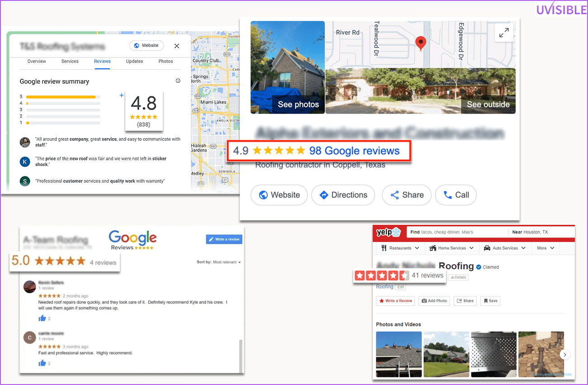This screenshot has width=588, height=385.
Task: Click the 'Write a Review' button on Yelp
Action: [x=396, y=301]
